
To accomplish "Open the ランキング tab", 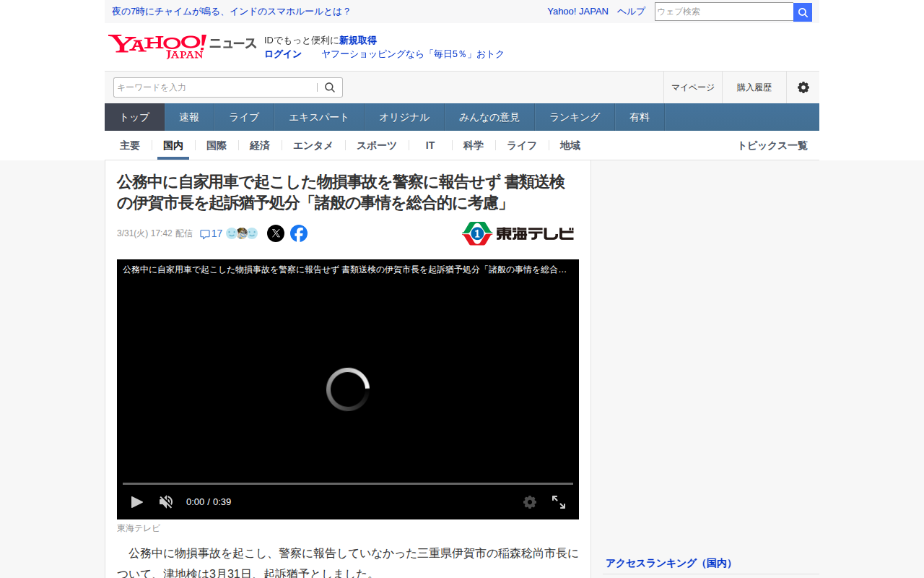I will point(575,117).
